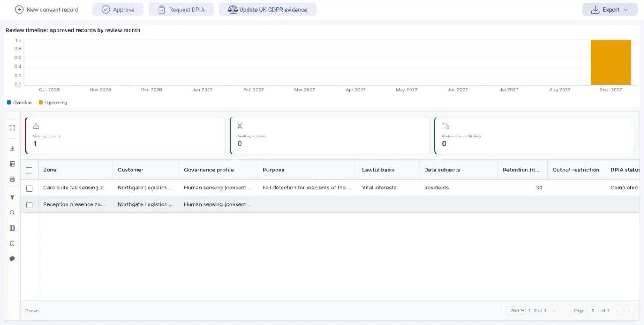Image resolution: width=644 pixels, height=325 pixels.
Task: Open the column chooser icon
Action: coord(12,228)
